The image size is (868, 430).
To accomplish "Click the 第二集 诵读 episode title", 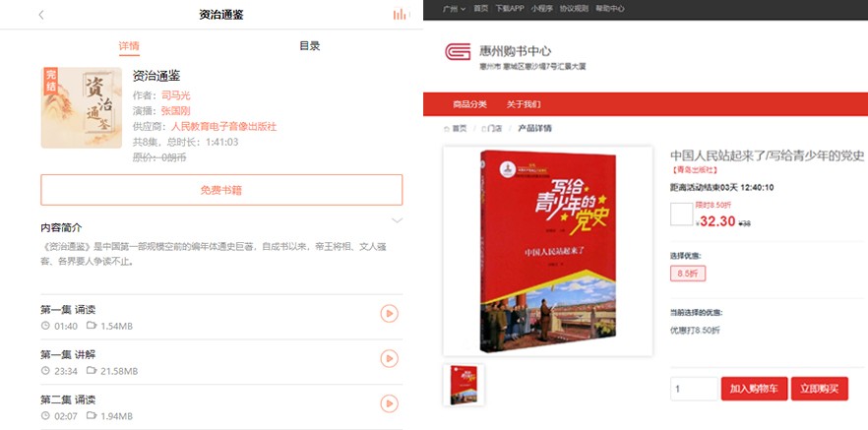I will 68,399.
